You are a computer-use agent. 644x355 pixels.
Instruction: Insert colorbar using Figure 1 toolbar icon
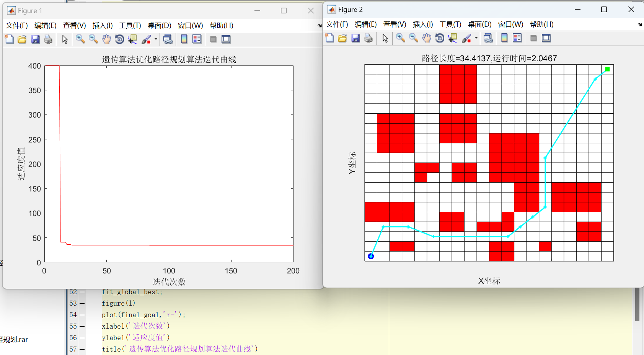point(184,39)
